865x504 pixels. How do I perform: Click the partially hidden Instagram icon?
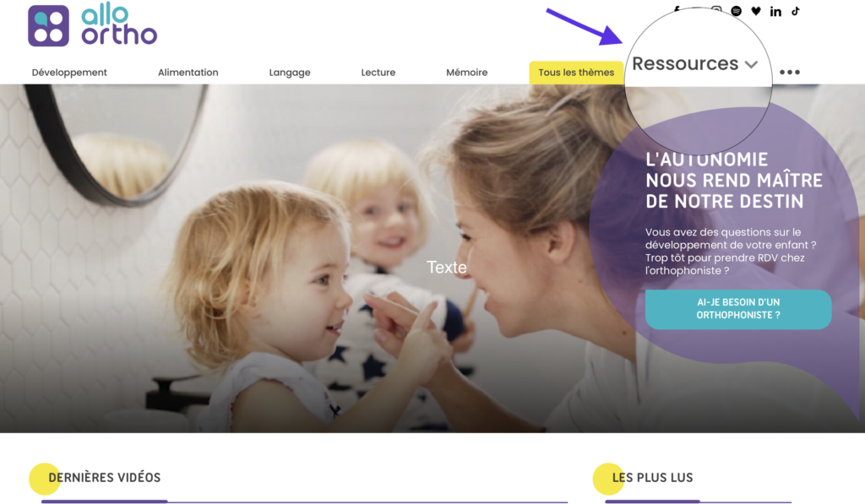pos(716,8)
